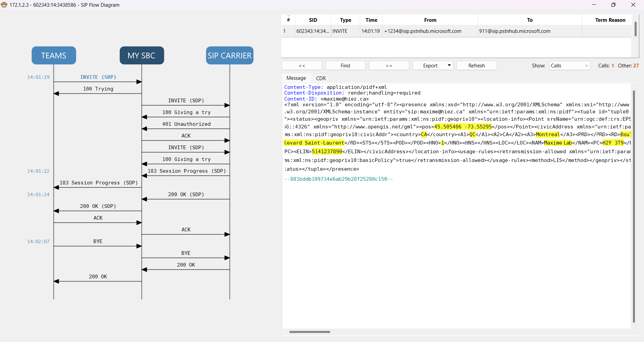Select the Message tab
Viewport: 644px width, 342px height.
[x=296, y=78]
